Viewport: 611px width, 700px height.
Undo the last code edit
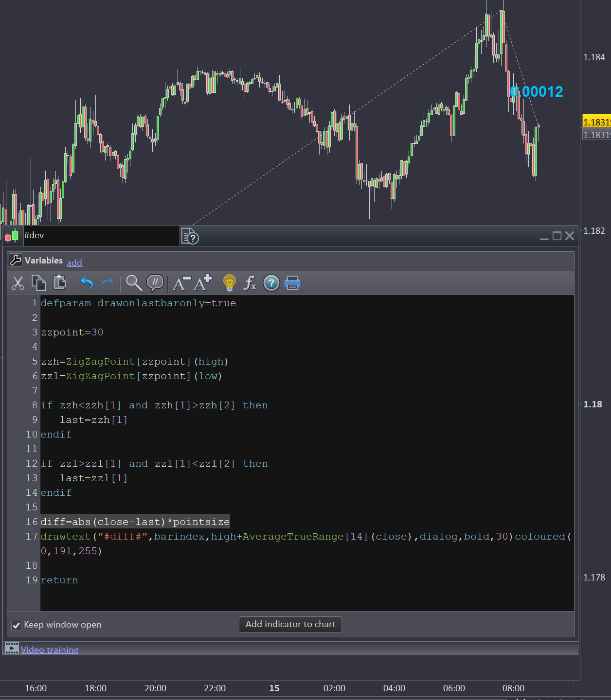[x=87, y=283]
